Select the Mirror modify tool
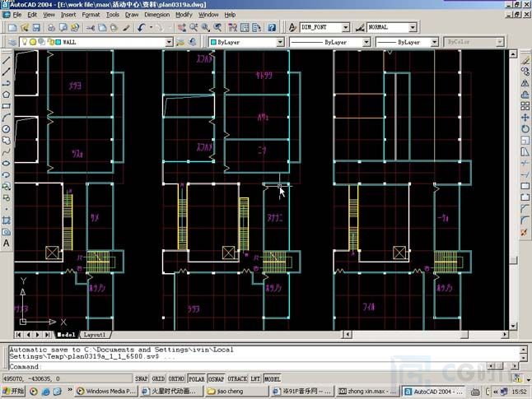Screen dimensions: 532x399 525,83
